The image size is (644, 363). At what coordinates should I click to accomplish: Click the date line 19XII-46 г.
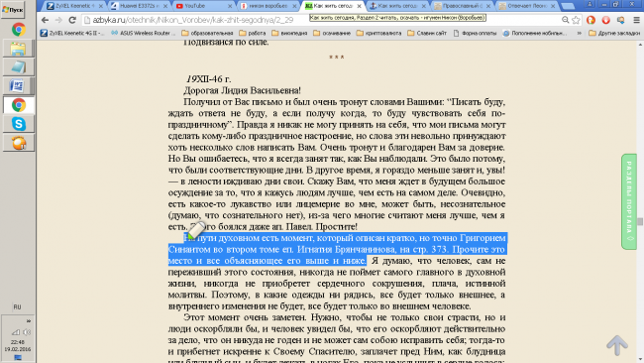(x=208, y=79)
